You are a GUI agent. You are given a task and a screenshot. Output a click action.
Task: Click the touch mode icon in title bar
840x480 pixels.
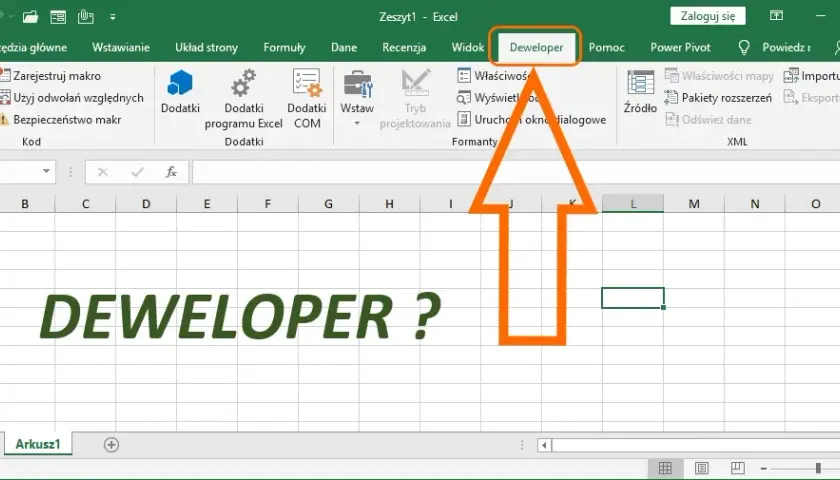[86, 17]
